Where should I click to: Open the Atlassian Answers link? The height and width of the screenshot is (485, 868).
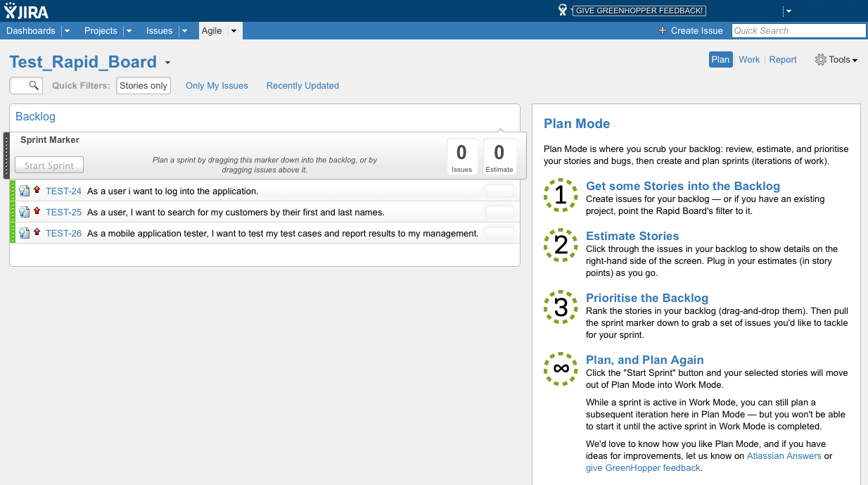coord(784,455)
